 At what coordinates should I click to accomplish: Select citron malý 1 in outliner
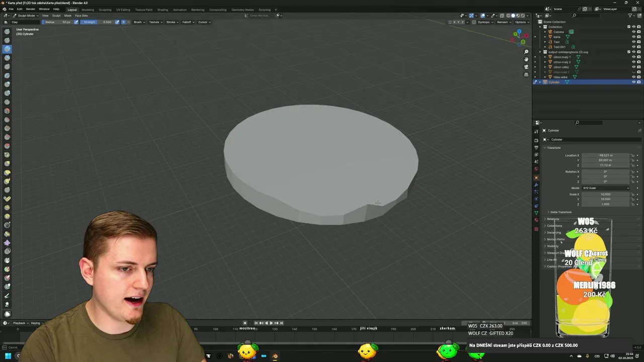point(561,57)
